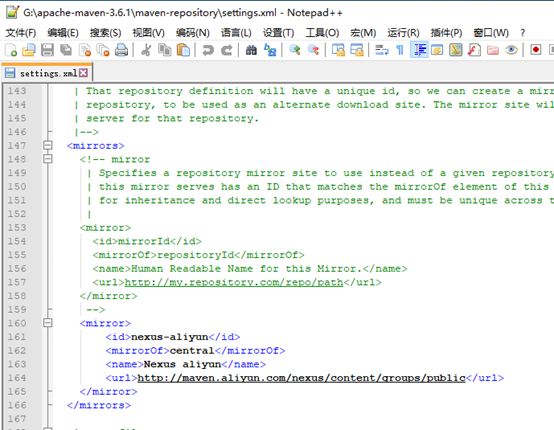
Task: Click the Redo arrow icon
Action: click(x=226, y=50)
